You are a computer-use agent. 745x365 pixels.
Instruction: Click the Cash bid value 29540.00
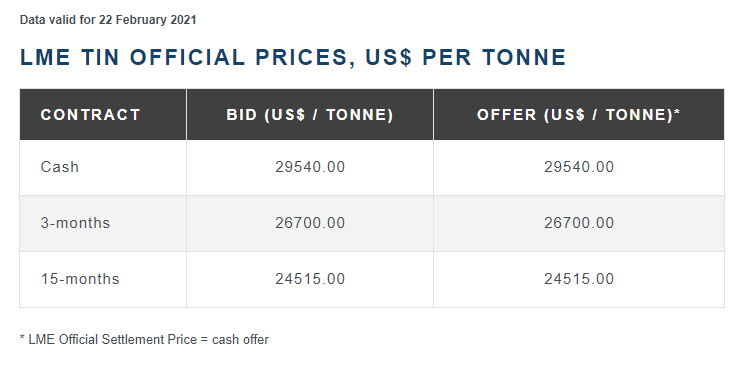point(310,167)
